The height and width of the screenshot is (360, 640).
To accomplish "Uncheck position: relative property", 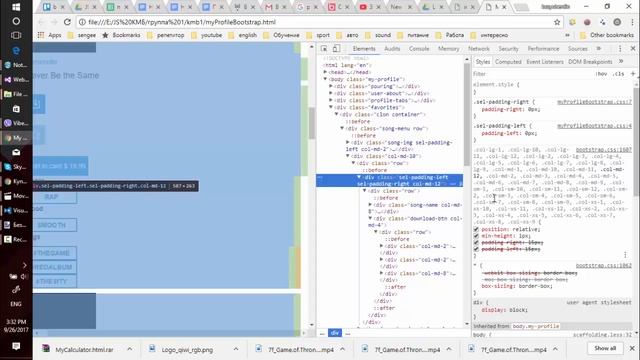I will tap(476, 229).
